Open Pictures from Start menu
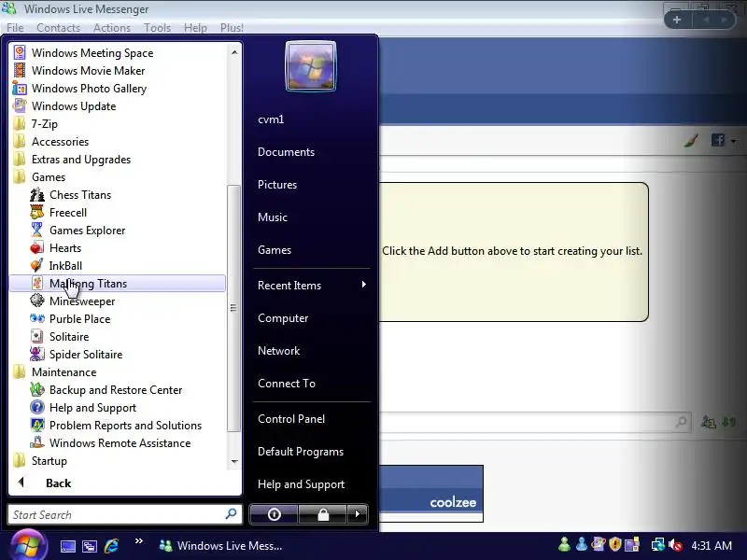 tap(277, 185)
